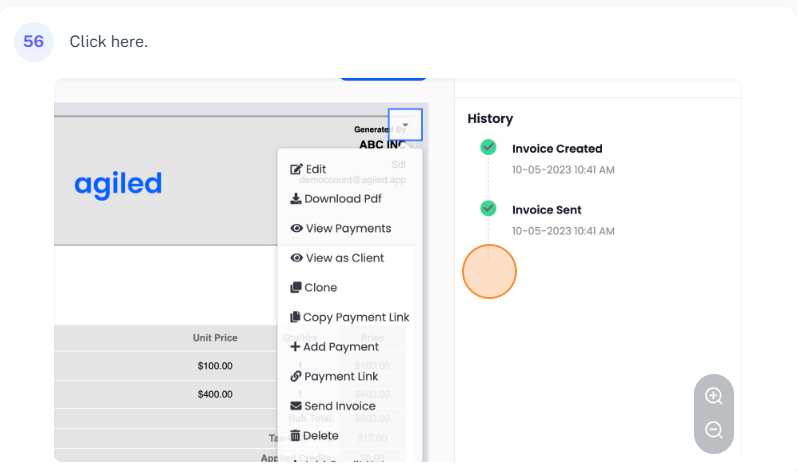Click the zoom out magnifier icon
The image size is (797, 471).
(713, 430)
